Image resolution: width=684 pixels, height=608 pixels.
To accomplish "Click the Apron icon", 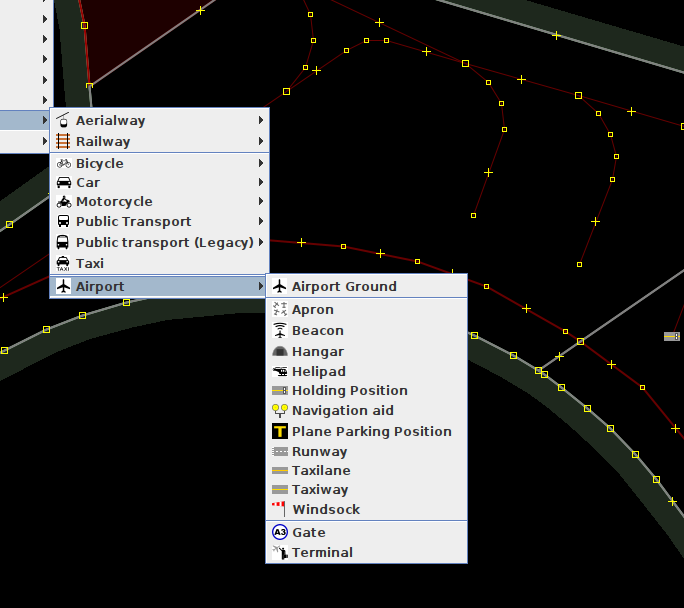I will click(280, 309).
